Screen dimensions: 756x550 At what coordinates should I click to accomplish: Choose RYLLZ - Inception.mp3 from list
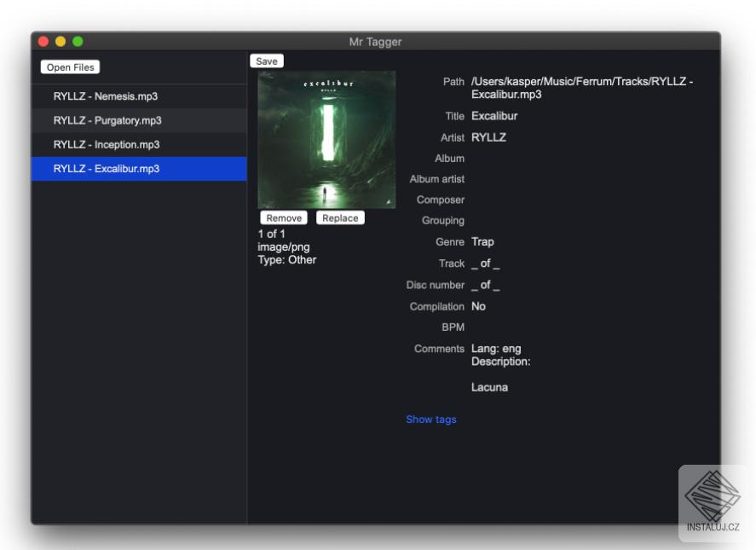107,144
